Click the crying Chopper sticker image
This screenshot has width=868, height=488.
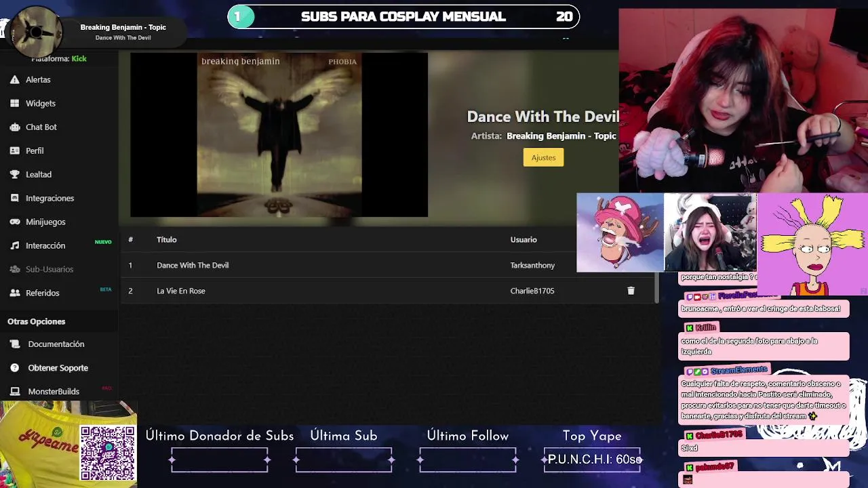(x=620, y=232)
